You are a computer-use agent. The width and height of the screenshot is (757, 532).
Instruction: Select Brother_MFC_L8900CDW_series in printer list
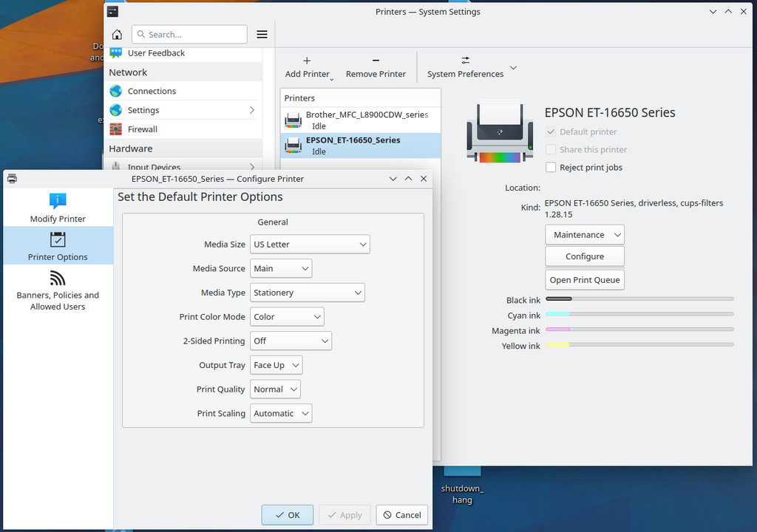pyautogui.click(x=361, y=120)
